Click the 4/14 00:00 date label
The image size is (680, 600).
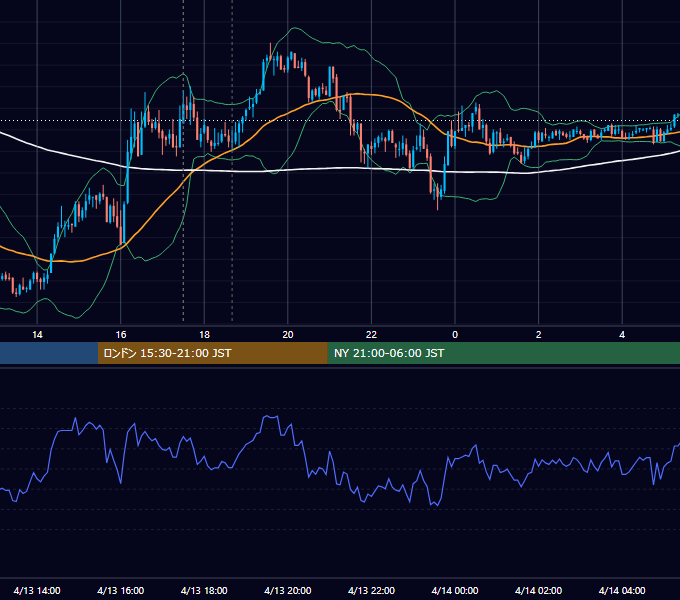coord(455,590)
